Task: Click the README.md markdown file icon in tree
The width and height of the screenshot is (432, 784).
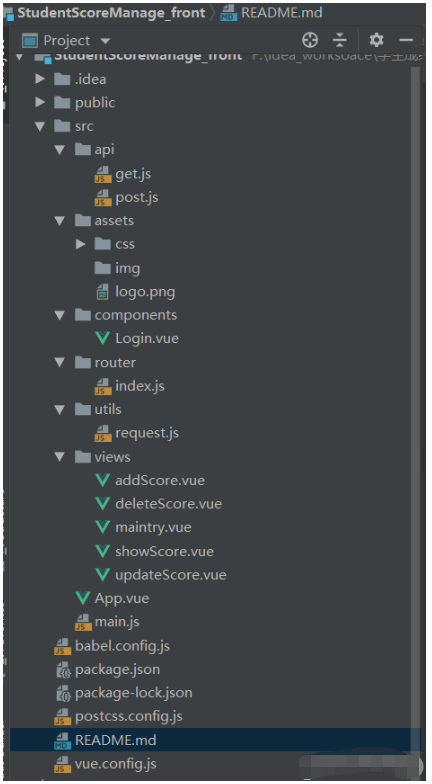Action: (x=63, y=740)
